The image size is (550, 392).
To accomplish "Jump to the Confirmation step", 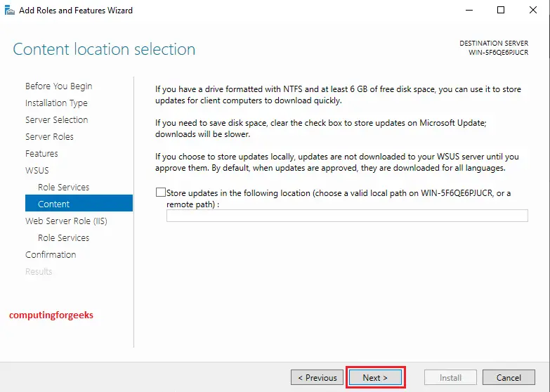I will click(51, 254).
